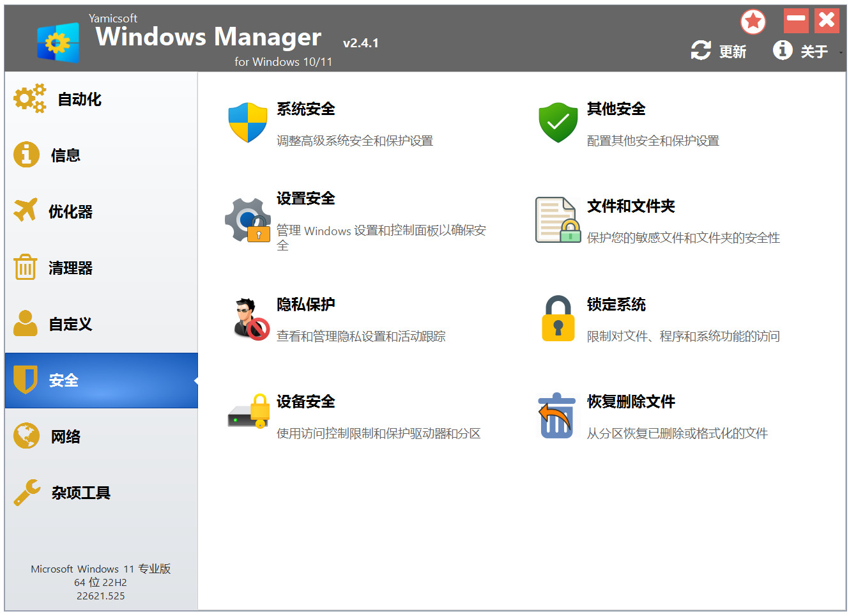
Task: Open the 恢复删除文件 recycle bin icon
Action: pyautogui.click(x=556, y=415)
